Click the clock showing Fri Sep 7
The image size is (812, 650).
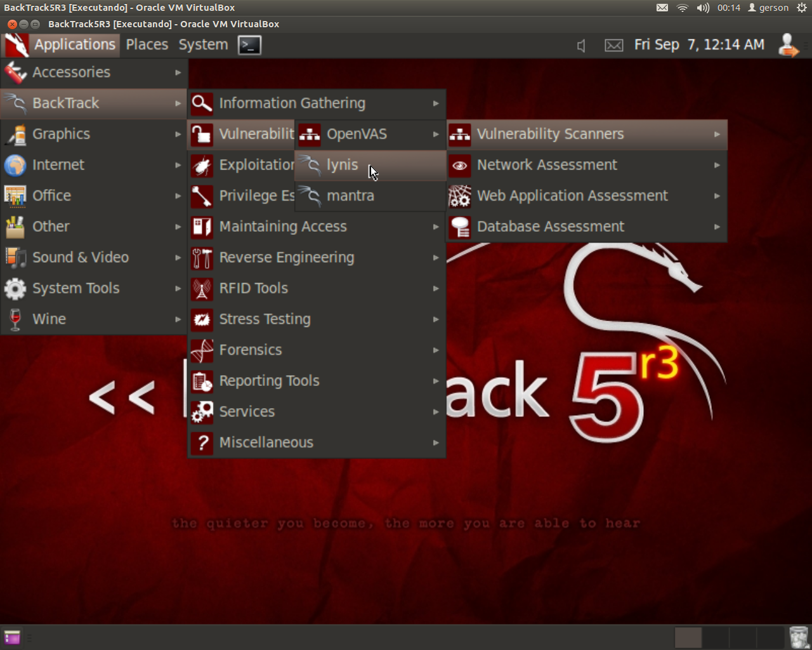pyautogui.click(x=699, y=44)
